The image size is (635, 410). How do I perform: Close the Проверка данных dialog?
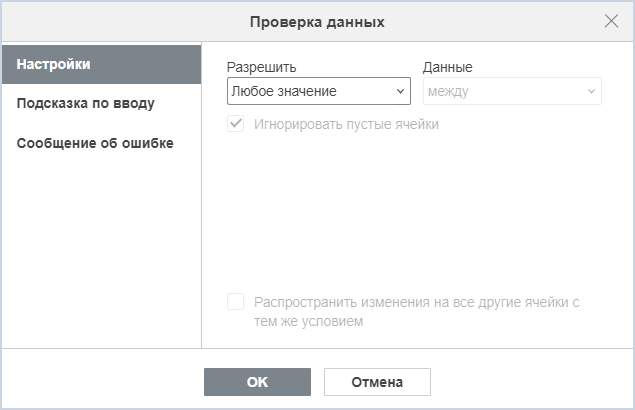tap(611, 21)
